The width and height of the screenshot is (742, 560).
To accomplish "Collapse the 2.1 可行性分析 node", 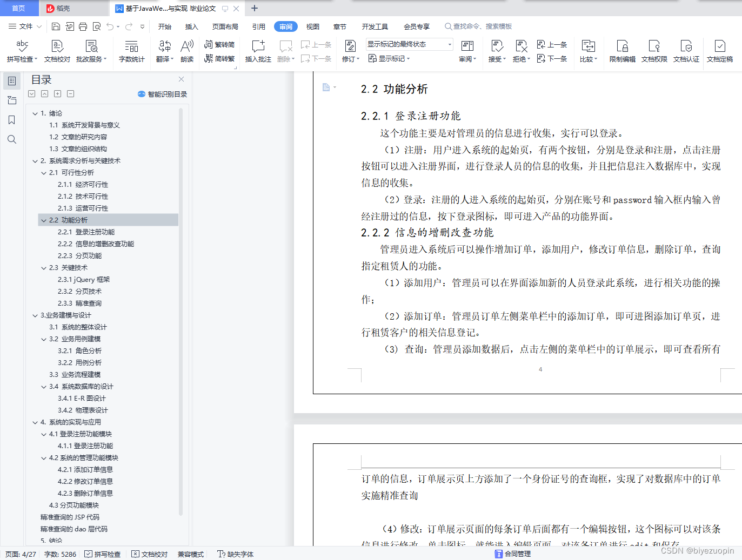I will [x=44, y=173].
